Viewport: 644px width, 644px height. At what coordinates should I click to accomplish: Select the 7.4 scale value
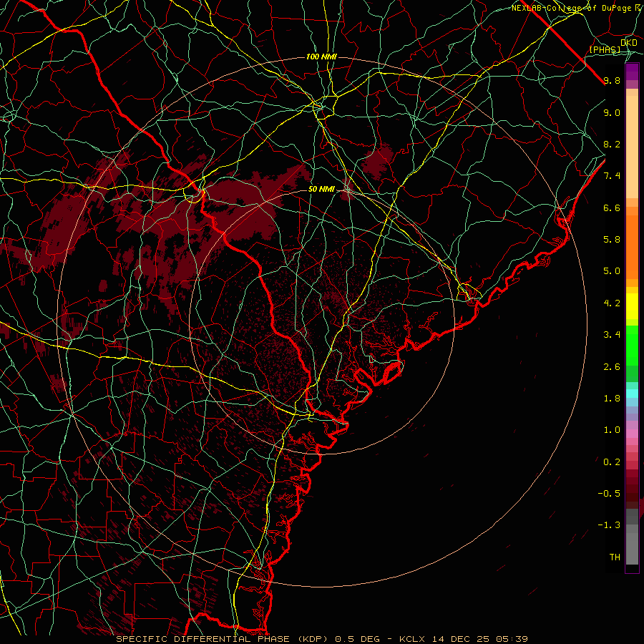pos(612,176)
